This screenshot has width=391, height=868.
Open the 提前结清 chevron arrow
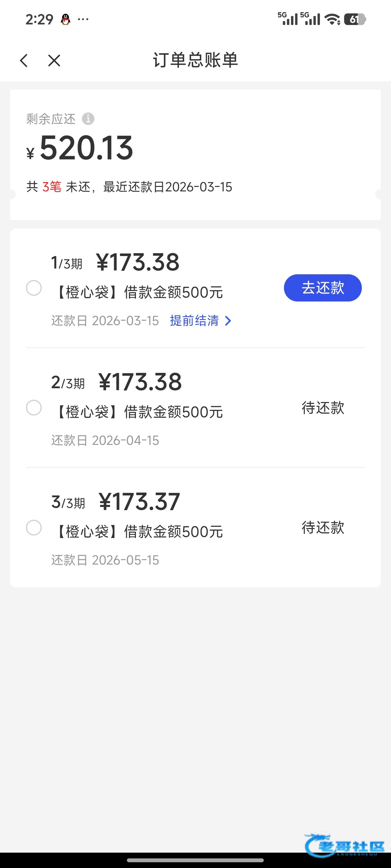pos(228,321)
